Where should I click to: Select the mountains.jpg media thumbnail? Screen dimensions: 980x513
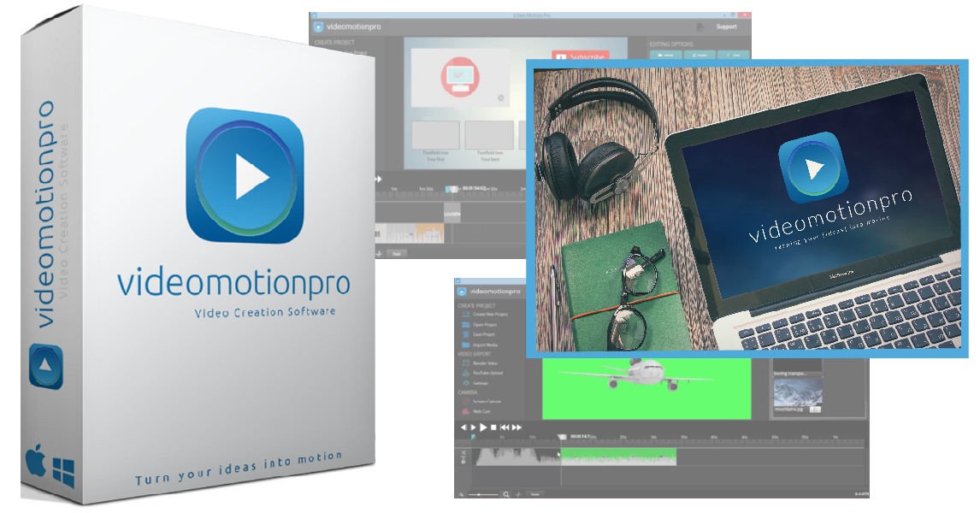(x=796, y=397)
